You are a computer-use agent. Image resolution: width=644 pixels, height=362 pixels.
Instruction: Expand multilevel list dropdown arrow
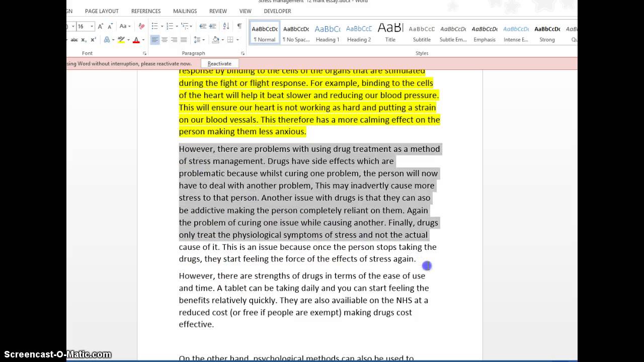(x=191, y=26)
